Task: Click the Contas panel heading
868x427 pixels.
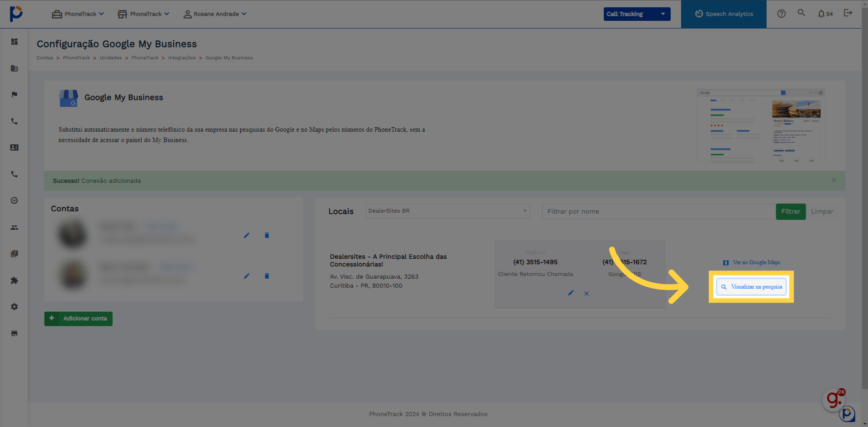Action: [65, 209]
